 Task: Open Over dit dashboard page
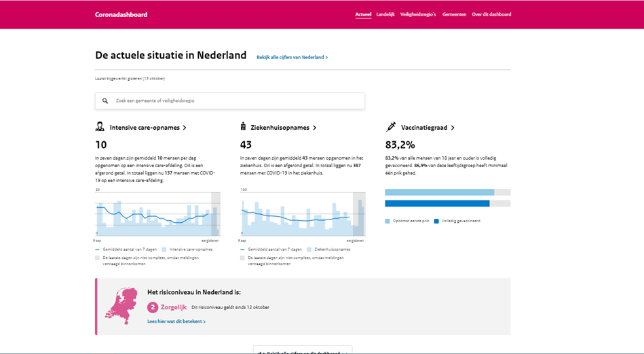pos(491,14)
